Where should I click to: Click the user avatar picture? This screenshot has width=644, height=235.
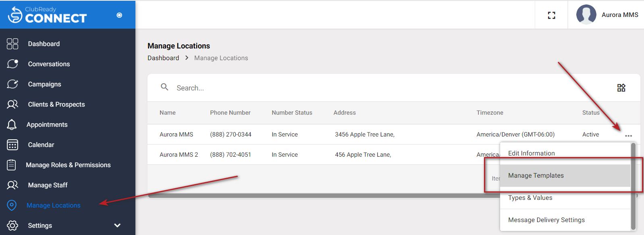click(586, 15)
